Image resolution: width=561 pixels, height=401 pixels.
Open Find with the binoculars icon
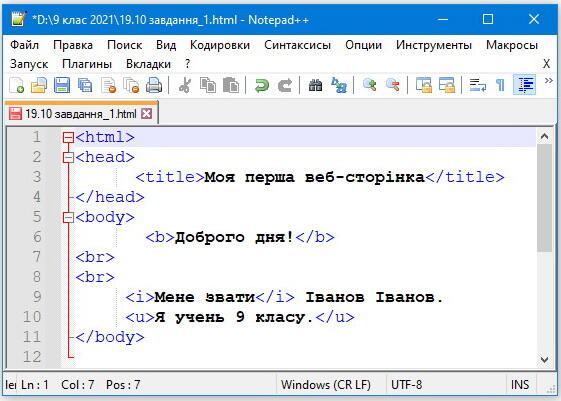[315, 85]
